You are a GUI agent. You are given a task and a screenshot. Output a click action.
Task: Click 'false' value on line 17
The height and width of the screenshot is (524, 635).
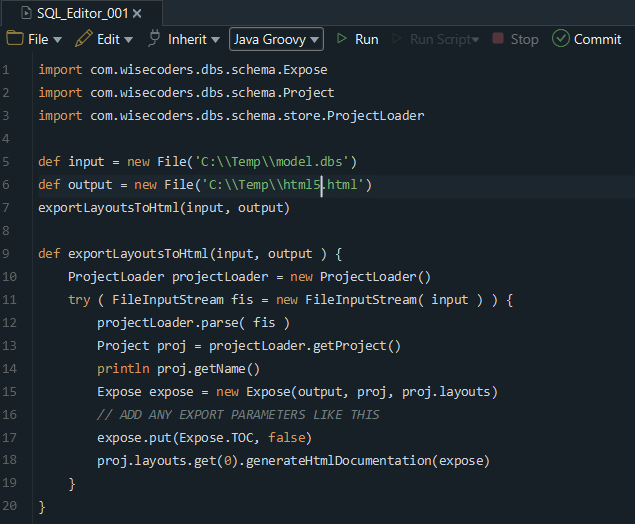click(287, 437)
